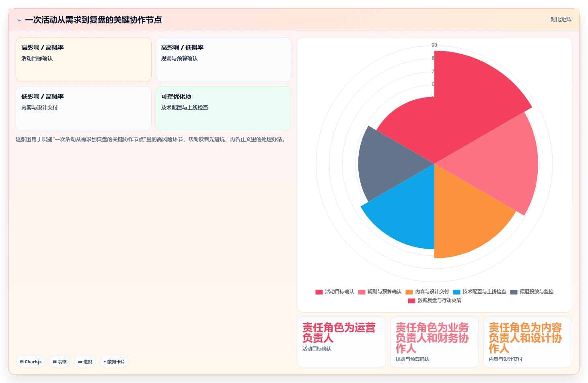Select the 高影响 / 高概率 matrix card
The height and width of the screenshot is (383, 588).
84,60
